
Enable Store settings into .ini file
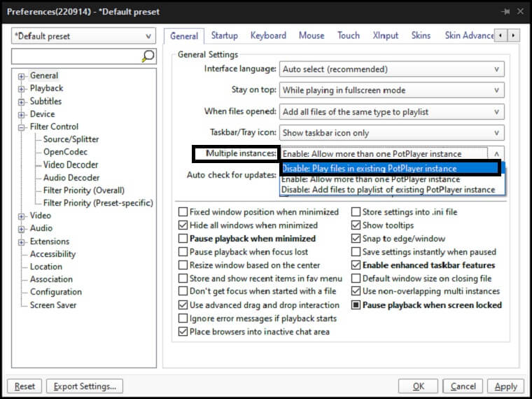pos(356,212)
